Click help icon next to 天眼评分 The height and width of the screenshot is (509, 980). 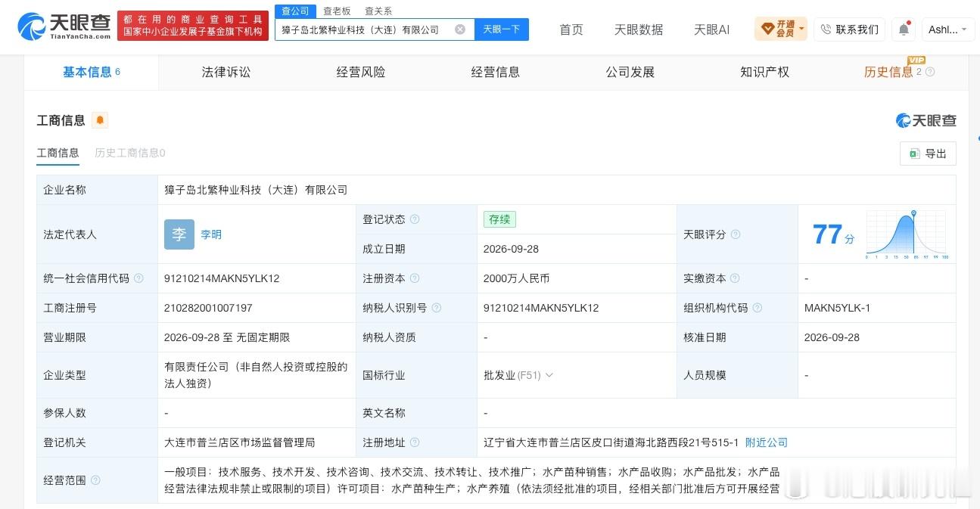click(736, 234)
